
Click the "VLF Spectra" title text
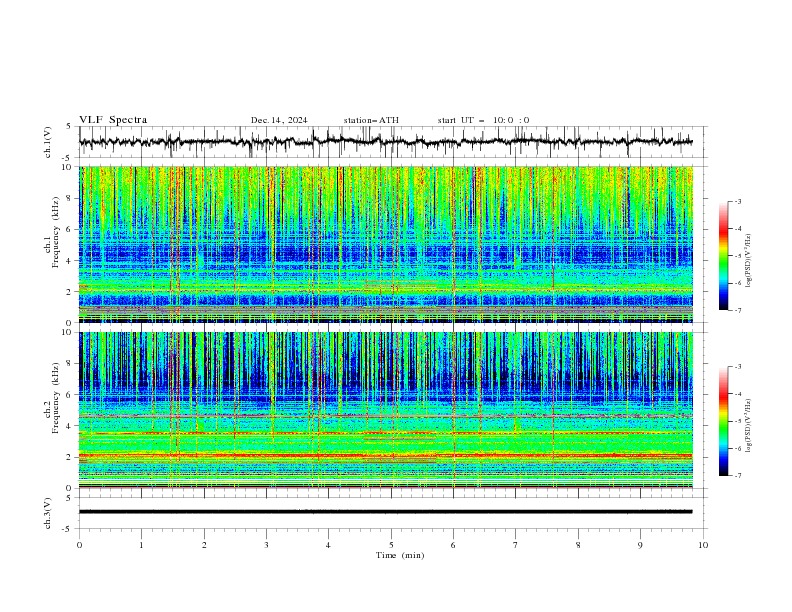coord(113,120)
